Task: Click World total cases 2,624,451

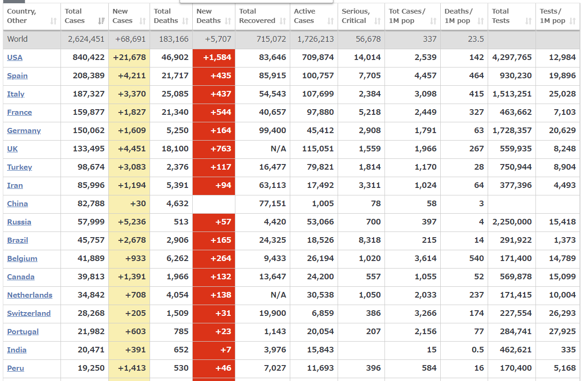Action: [x=86, y=39]
